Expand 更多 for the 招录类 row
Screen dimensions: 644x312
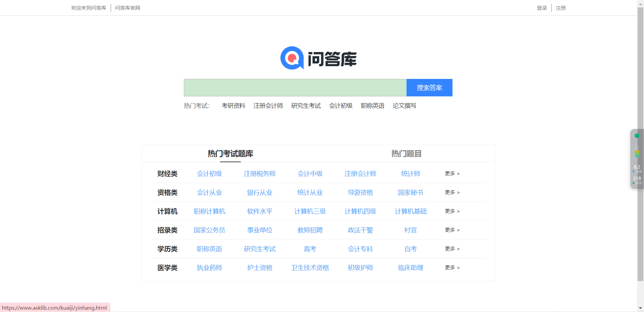(x=452, y=230)
